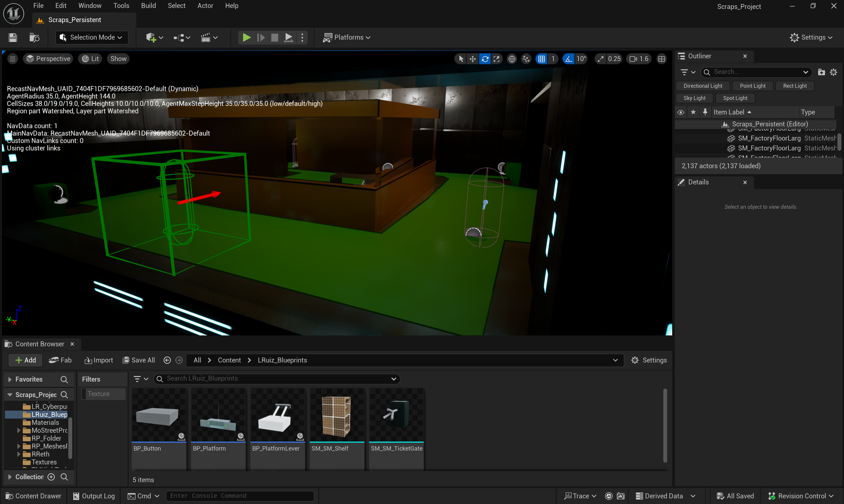Open the Fab marketplace button
The height and width of the screenshot is (504, 844).
(60, 360)
